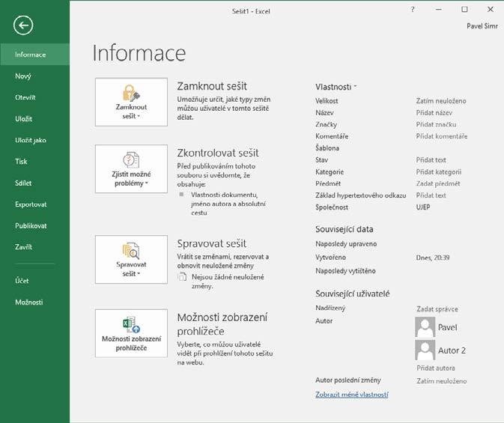Open the Zjistit možné problémy dropdown button
This screenshot has width=504, height=423.
click(131, 168)
